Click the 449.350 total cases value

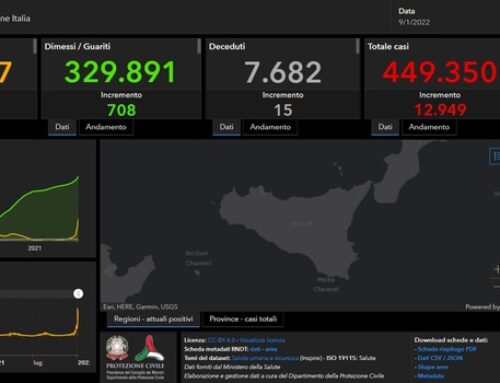pyautogui.click(x=440, y=72)
